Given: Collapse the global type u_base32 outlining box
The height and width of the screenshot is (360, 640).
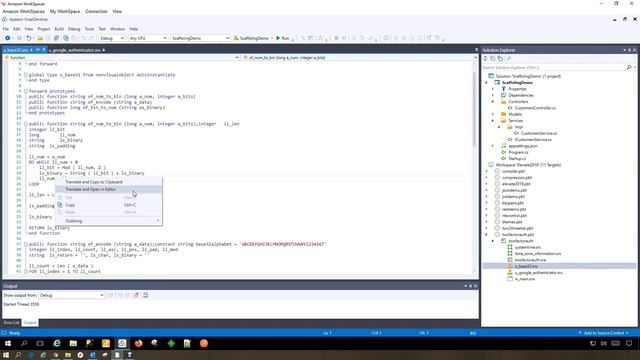Looking at the screenshot, I should pos(26,75).
